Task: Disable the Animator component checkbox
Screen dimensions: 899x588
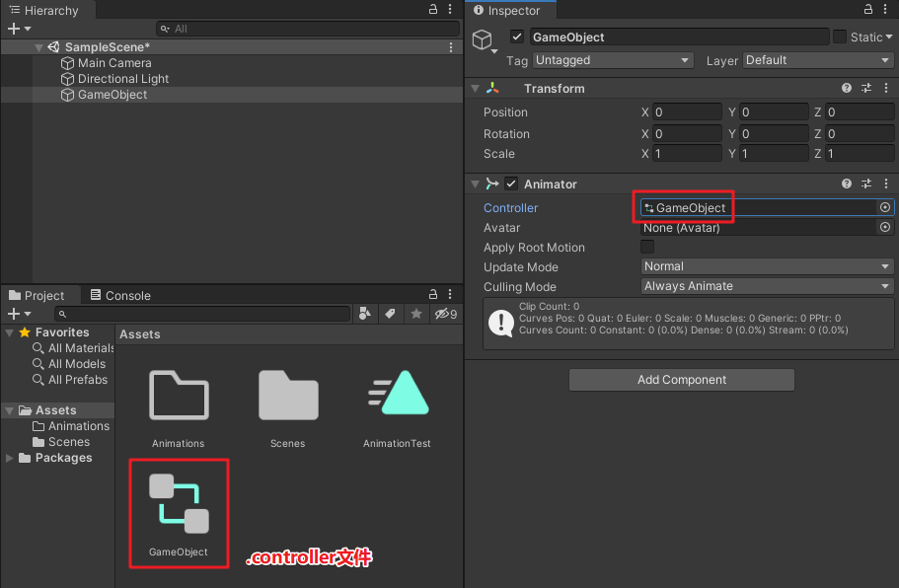Action: click(x=511, y=184)
